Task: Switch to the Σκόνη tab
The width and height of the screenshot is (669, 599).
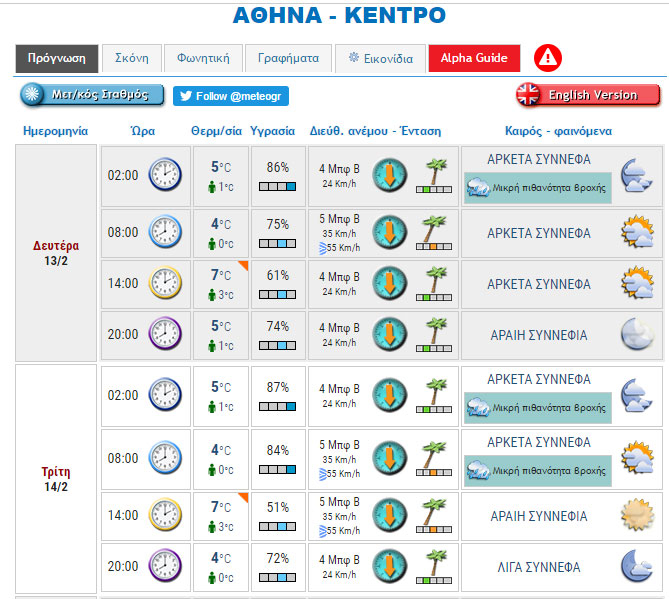Action: click(x=131, y=58)
